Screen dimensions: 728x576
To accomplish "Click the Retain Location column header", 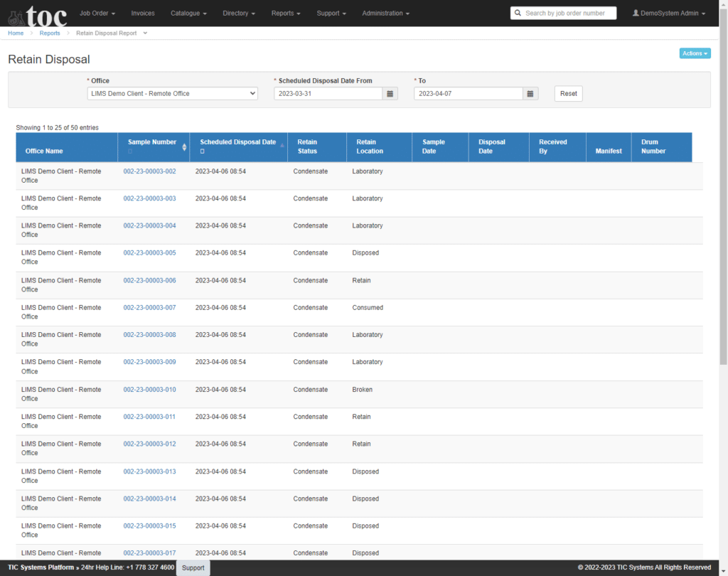I will pos(380,147).
